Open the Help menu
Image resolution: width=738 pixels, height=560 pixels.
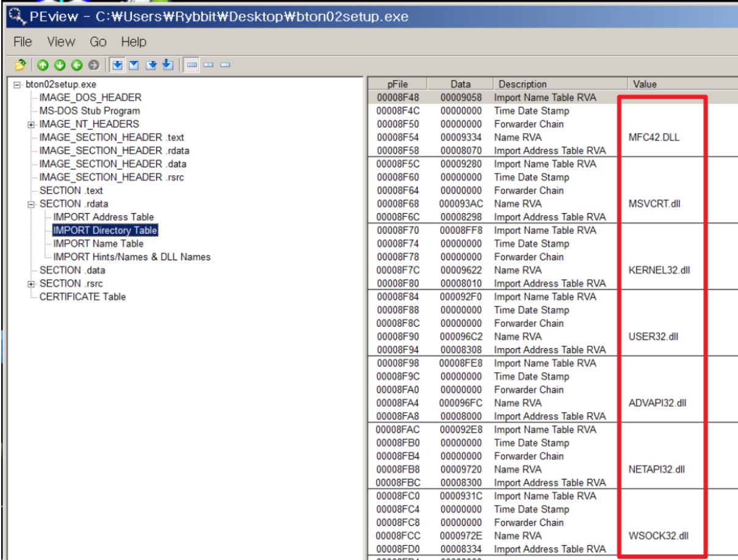tap(134, 42)
